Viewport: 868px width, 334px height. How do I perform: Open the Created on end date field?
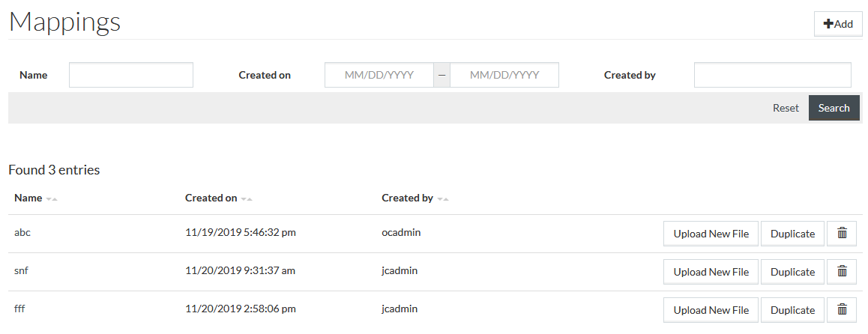click(504, 75)
